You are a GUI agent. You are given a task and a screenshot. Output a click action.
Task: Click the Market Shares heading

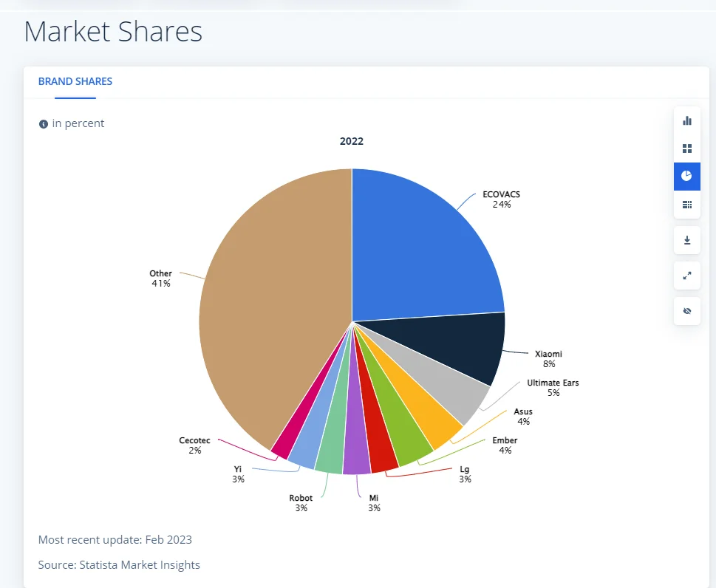113,32
